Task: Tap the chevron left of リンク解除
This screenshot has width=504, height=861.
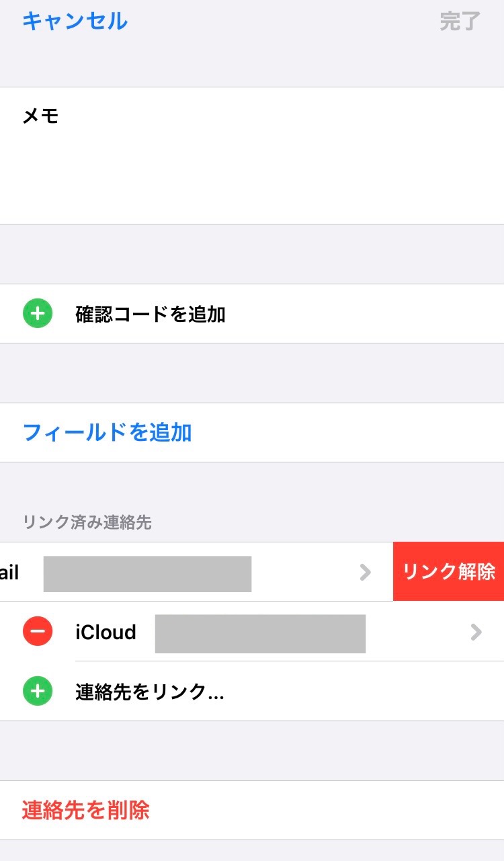Action: pyautogui.click(x=365, y=572)
